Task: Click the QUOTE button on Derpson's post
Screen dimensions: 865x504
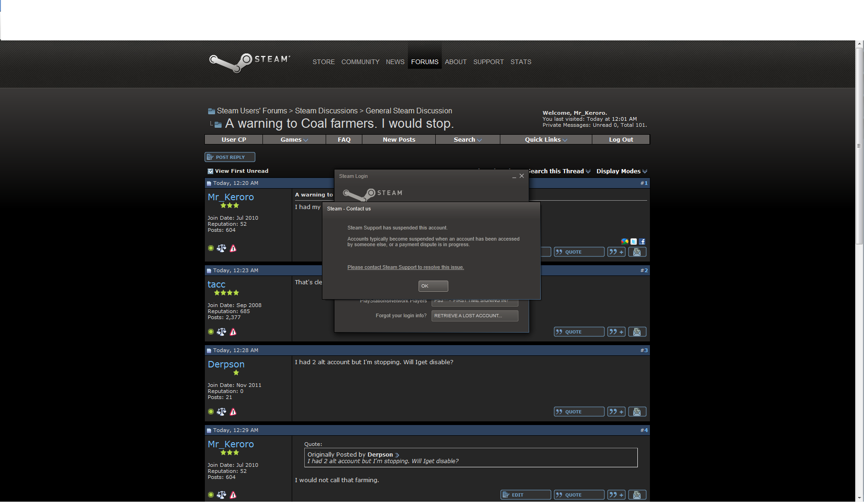Action: [x=579, y=412]
